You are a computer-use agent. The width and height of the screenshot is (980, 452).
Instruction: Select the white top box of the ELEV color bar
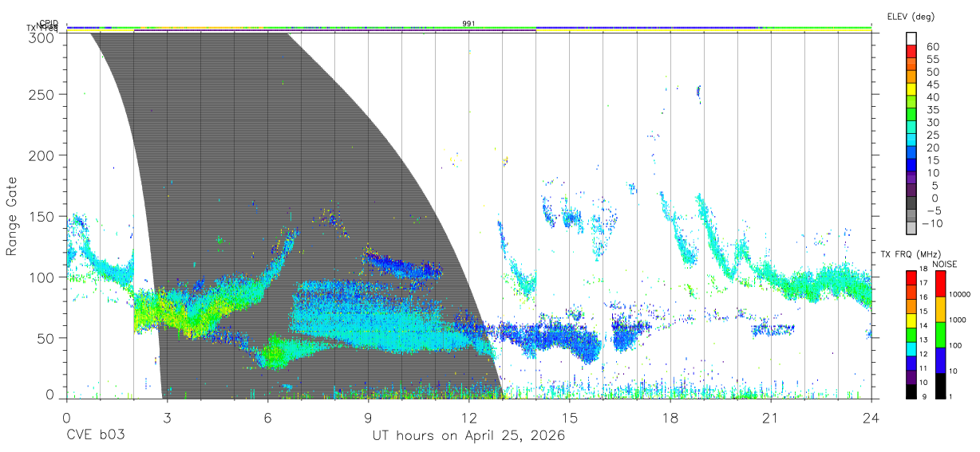click(911, 40)
